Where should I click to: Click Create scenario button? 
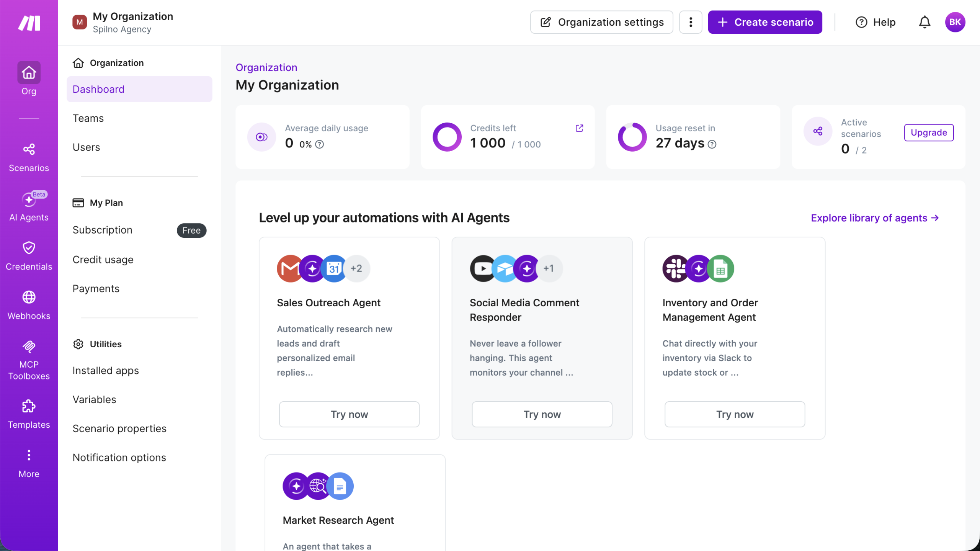[765, 22]
